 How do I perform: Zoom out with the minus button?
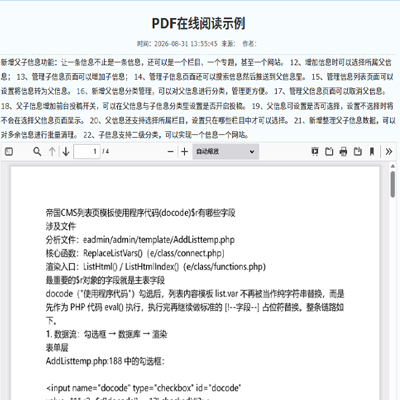[170, 152]
